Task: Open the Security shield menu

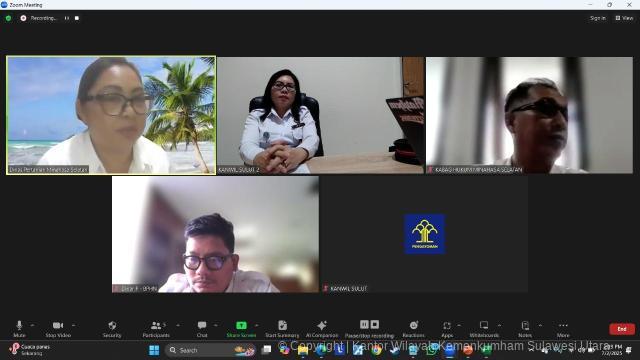Action: tap(112, 329)
